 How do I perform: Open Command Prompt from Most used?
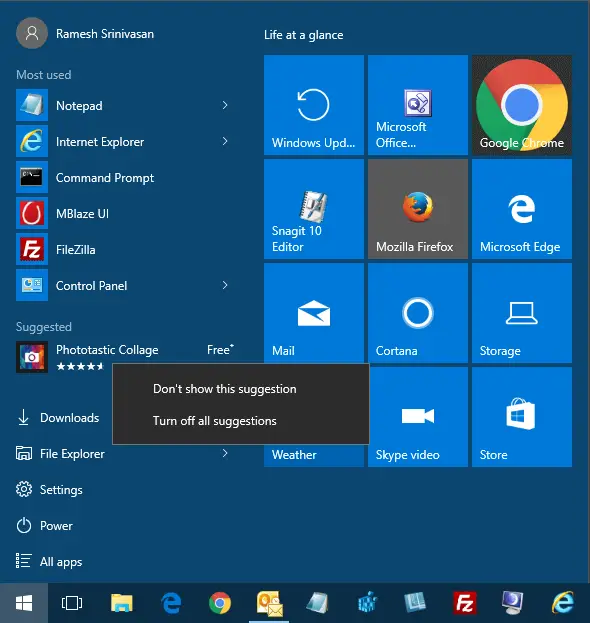[123, 177]
